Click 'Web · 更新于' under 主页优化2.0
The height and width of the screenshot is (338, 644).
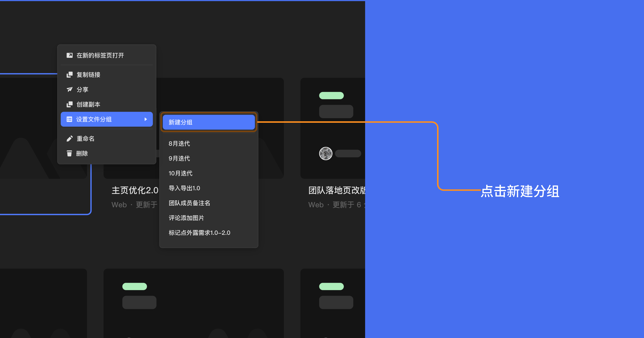(x=134, y=205)
